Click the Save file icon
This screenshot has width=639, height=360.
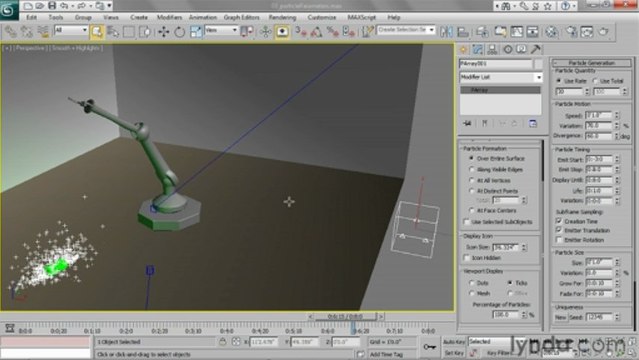tap(52, 6)
